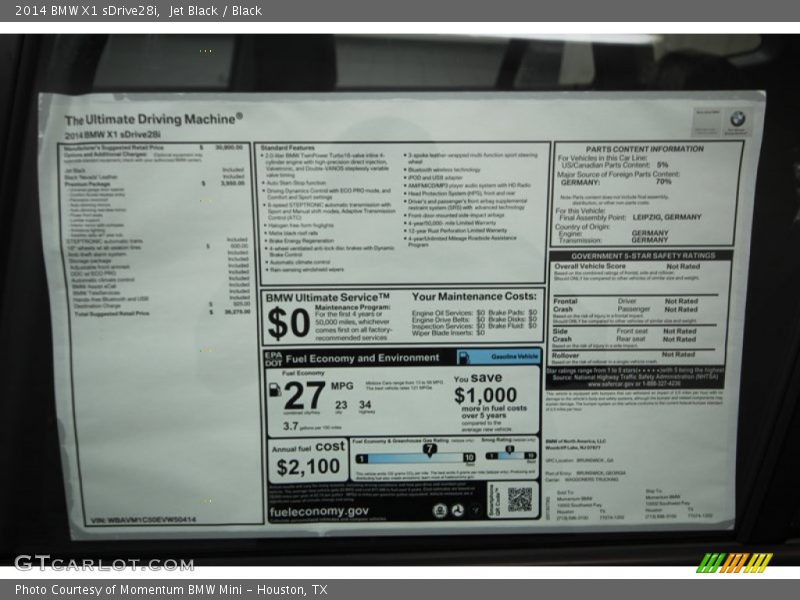The height and width of the screenshot is (600, 800).
Task: Click the fuel pump icon beside 27 MPG
Action: point(274,390)
